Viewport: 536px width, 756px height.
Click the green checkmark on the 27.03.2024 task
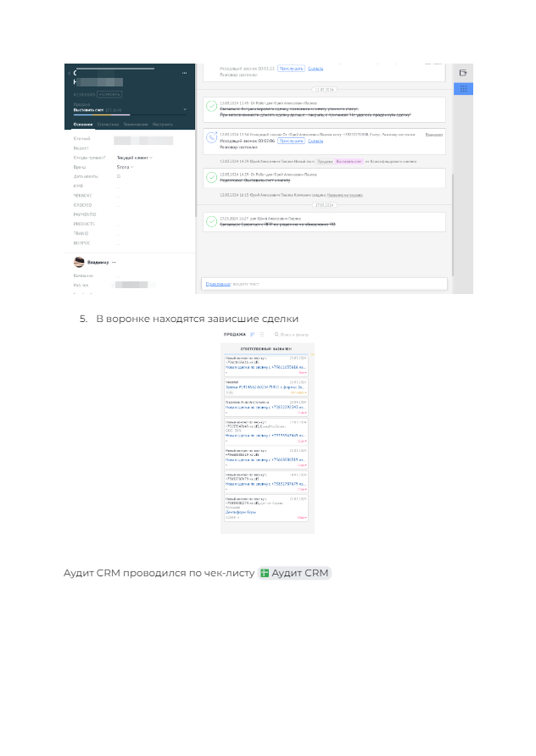click(x=211, y=221)
